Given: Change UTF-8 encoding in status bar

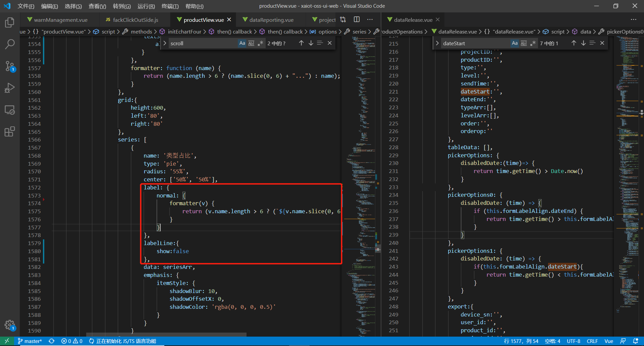Looking at the screenshot, I should pyautogui.click(x=573, y=341).
